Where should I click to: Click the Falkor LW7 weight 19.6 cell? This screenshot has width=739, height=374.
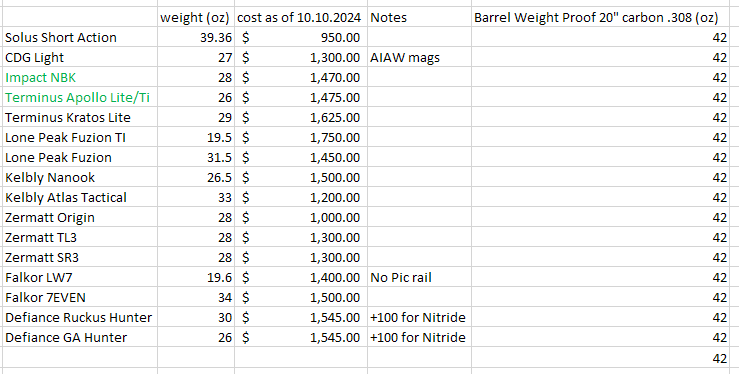[196, 277]
